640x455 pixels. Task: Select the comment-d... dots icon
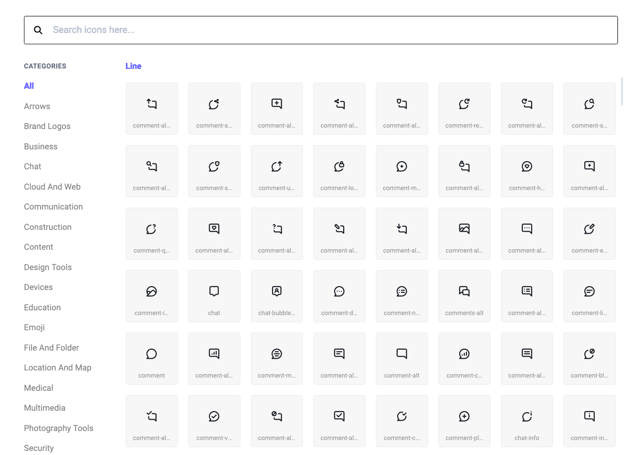(x=339, y=296)
